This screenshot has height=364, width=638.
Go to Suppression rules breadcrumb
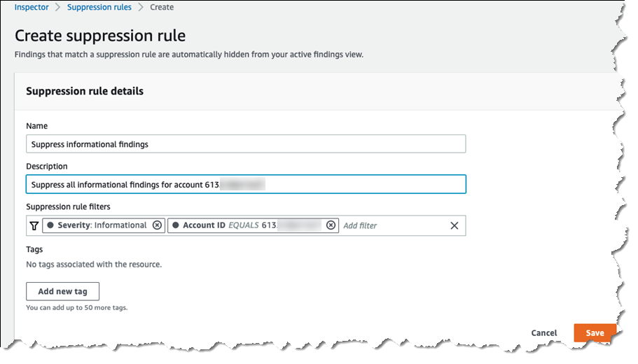(99, 7)
